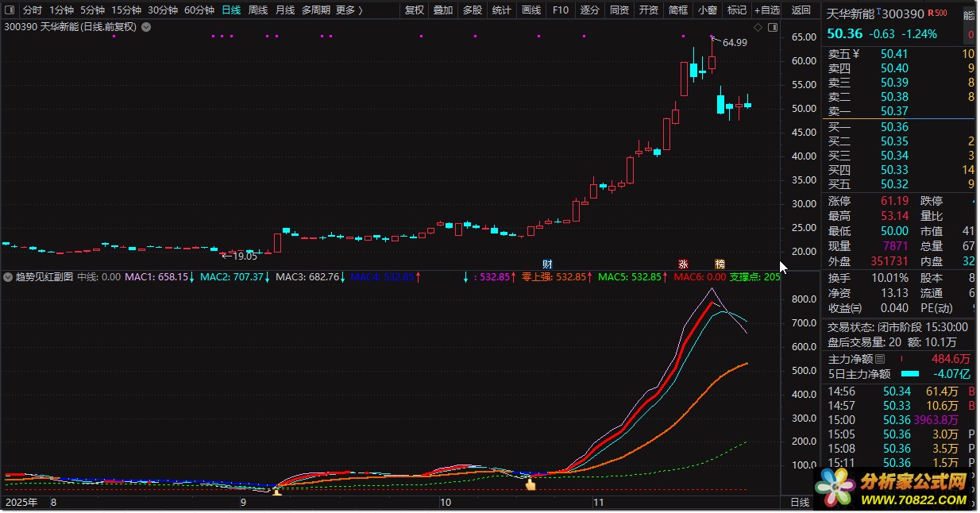This screenshot has width=980, height=513.
Task: Click the pointing-hand signal icon in sub-chart
Action: point(531,484)
